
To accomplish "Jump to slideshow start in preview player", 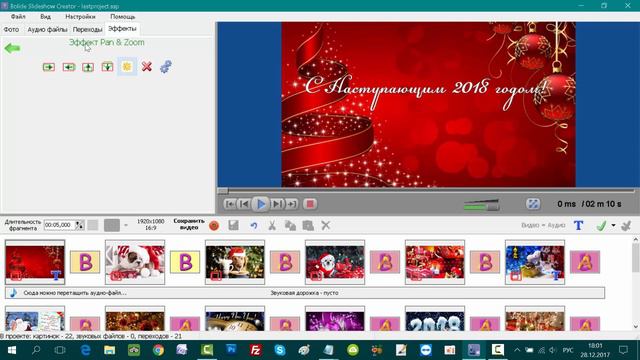I will click(x=230, y=204).
